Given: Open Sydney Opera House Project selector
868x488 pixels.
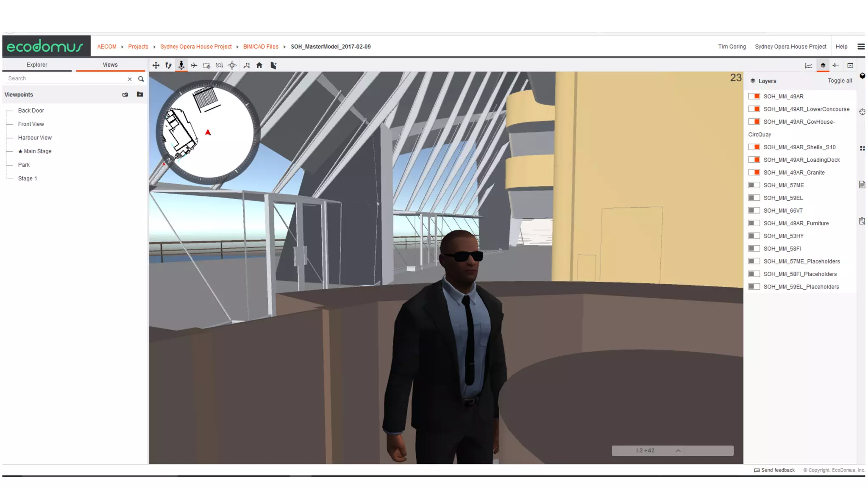Looking at the screenshot, I should coord(790,47).
